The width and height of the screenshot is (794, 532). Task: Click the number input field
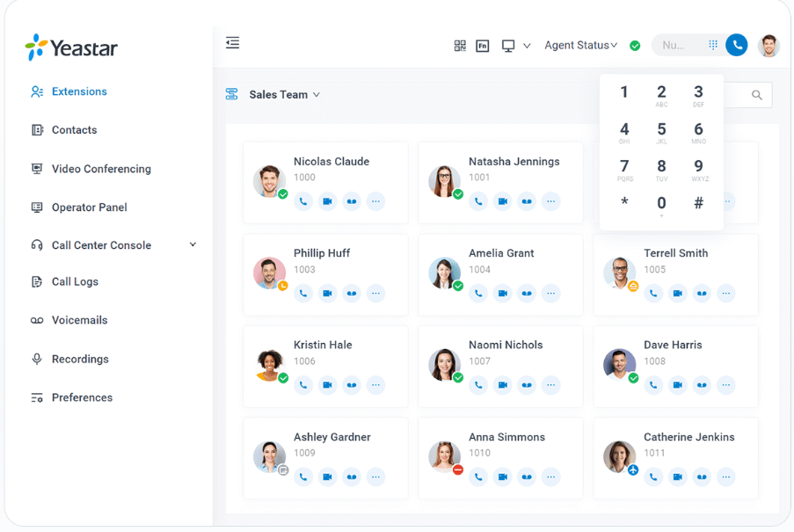677,45
